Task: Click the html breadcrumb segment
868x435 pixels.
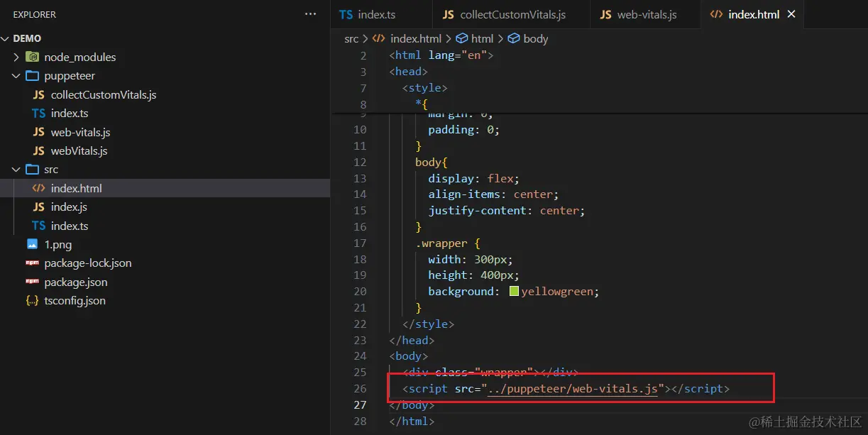Action: tap(482, 39)
